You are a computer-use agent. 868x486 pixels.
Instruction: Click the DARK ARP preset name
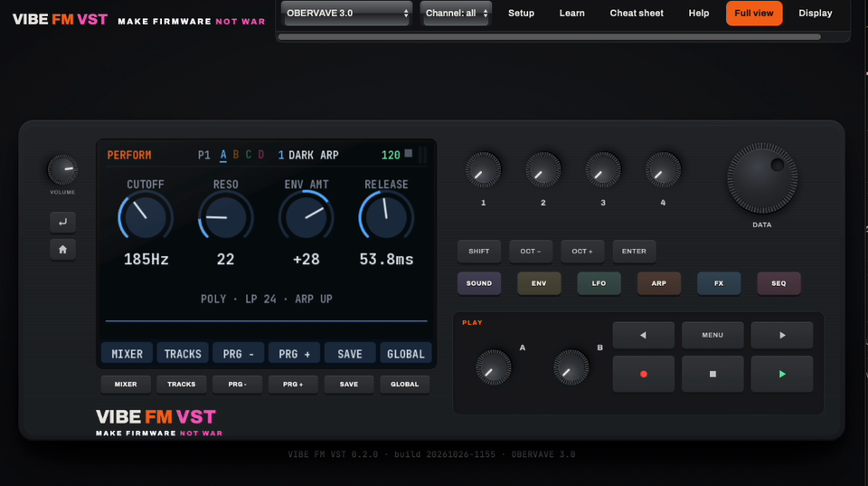click(x=314, y=155)
